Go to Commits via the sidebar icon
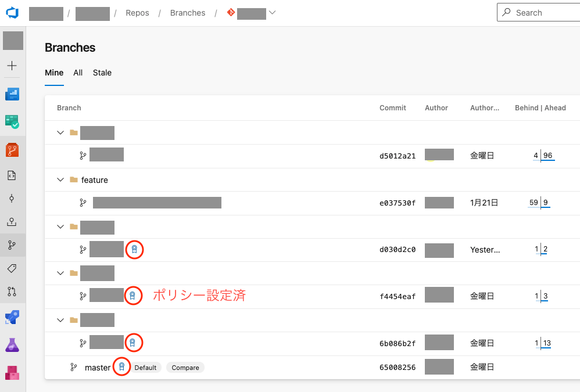Screen dimensions: 580x392 12,199
